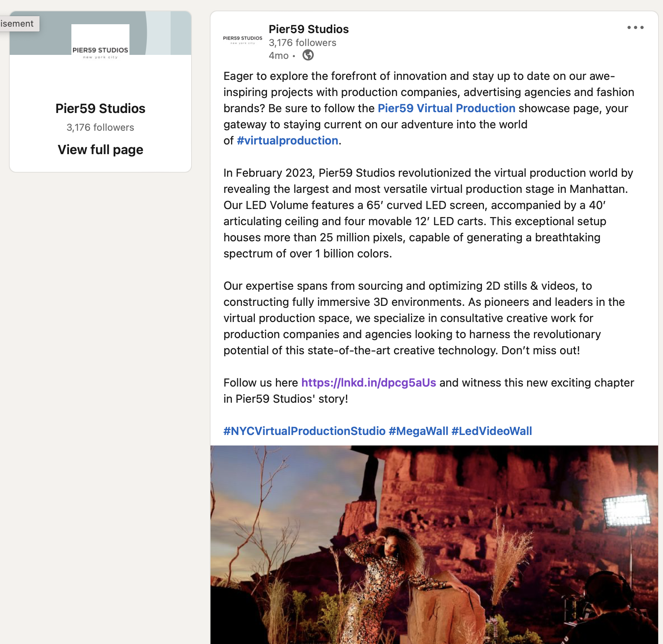The image size is (663, 644).
Task: Open the #MegaWall hashtag
Action: (x=419, y=431)
